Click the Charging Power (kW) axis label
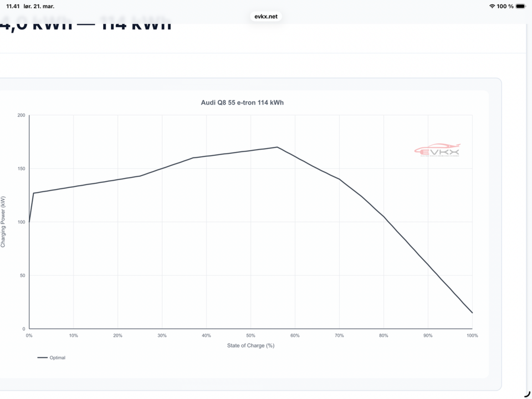The height and width of the screenshot is (399, 532). coord(3,222)
